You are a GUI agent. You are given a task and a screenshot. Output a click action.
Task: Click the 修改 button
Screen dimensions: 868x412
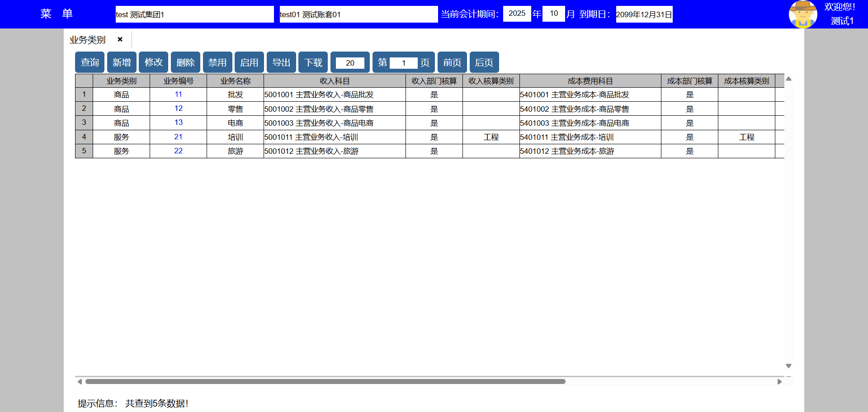pos(153,62)
